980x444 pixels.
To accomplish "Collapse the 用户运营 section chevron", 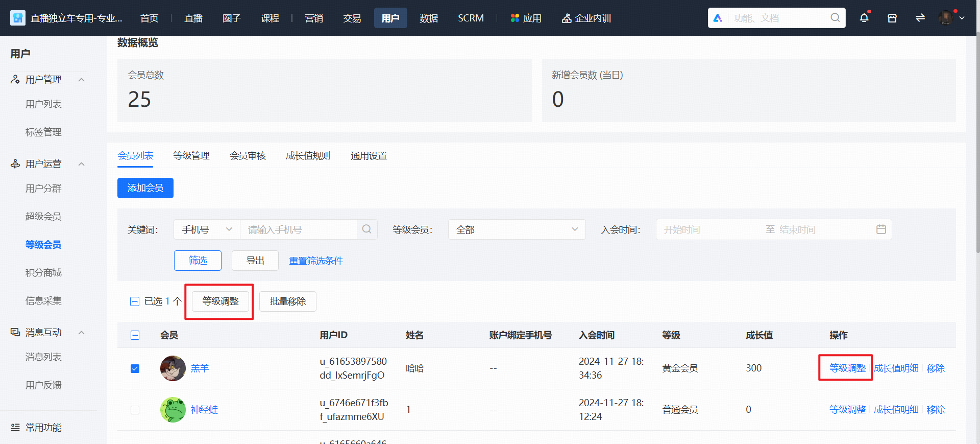I will pos(81,164).
